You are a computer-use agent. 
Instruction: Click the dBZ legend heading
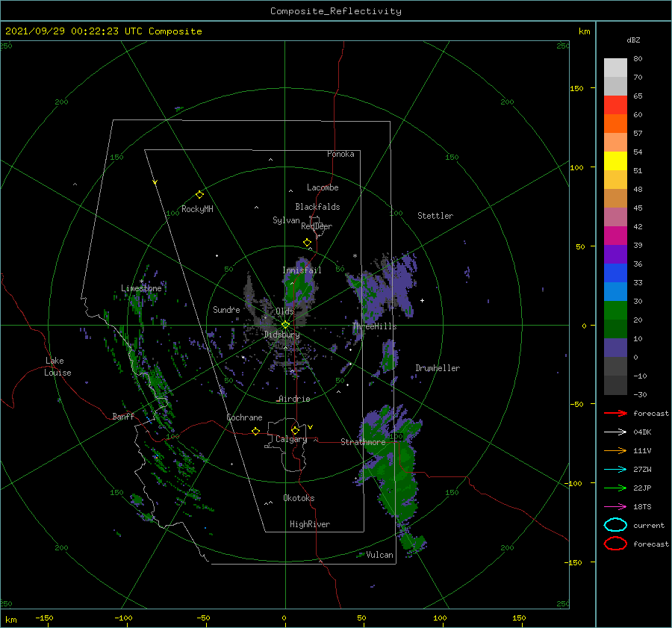(633, 40)
